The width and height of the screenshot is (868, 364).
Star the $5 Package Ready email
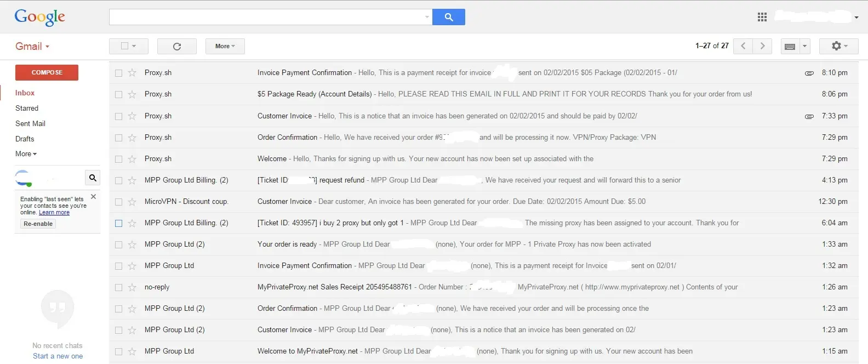pos(132,94)
